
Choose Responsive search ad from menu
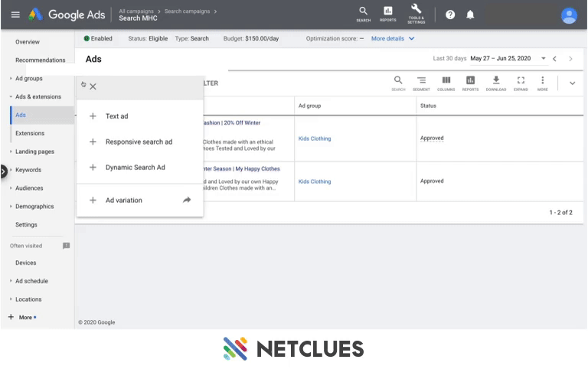[x=139, y=142]
